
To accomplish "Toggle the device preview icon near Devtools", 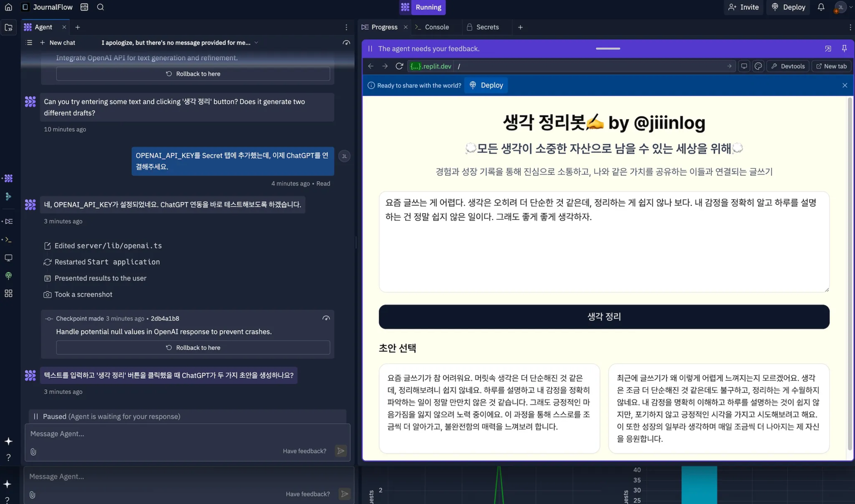I will (744, 66).
